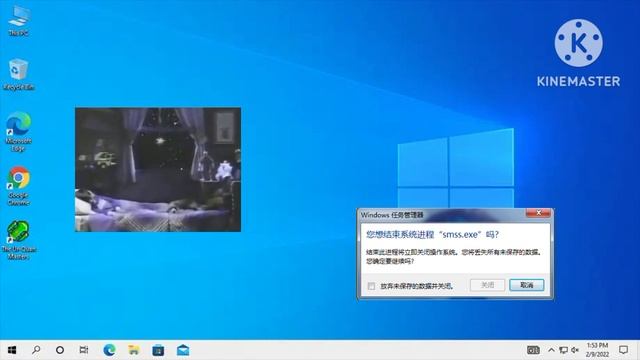
Task: Select the Microsoft Edge desktop shortcut
Action: [18, 131]
